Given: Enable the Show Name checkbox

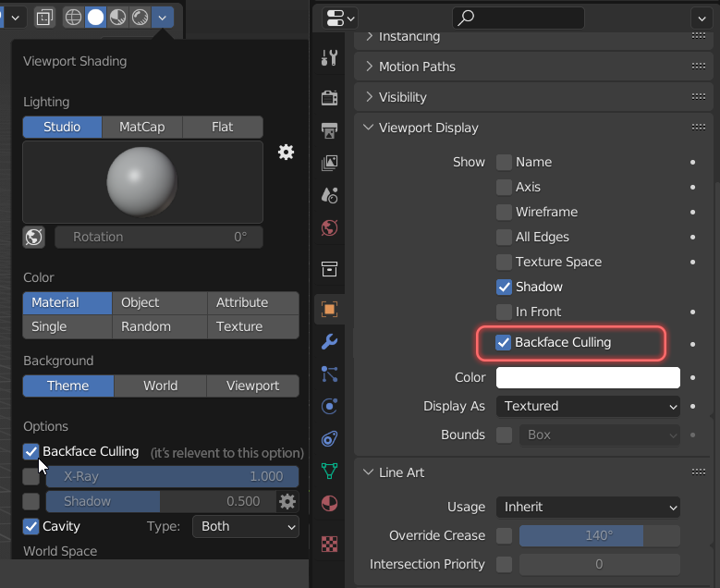Looking at the screenshot, I should pos(504,162).
